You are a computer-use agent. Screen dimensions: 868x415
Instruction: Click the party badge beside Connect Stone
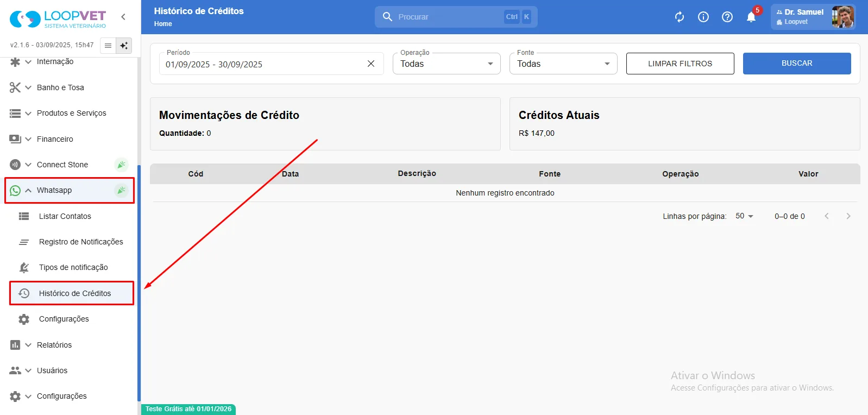pos(122,165)
